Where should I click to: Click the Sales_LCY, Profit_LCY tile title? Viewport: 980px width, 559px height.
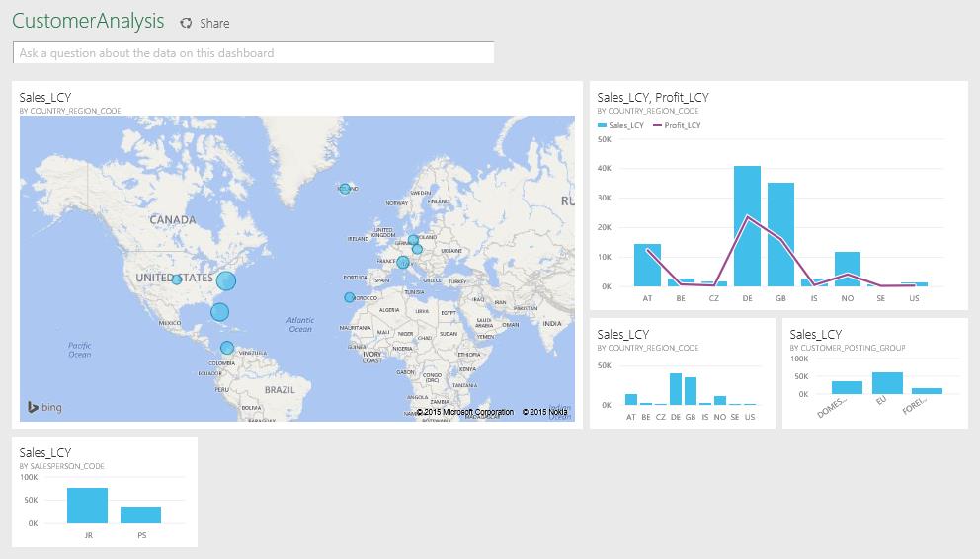652,97
